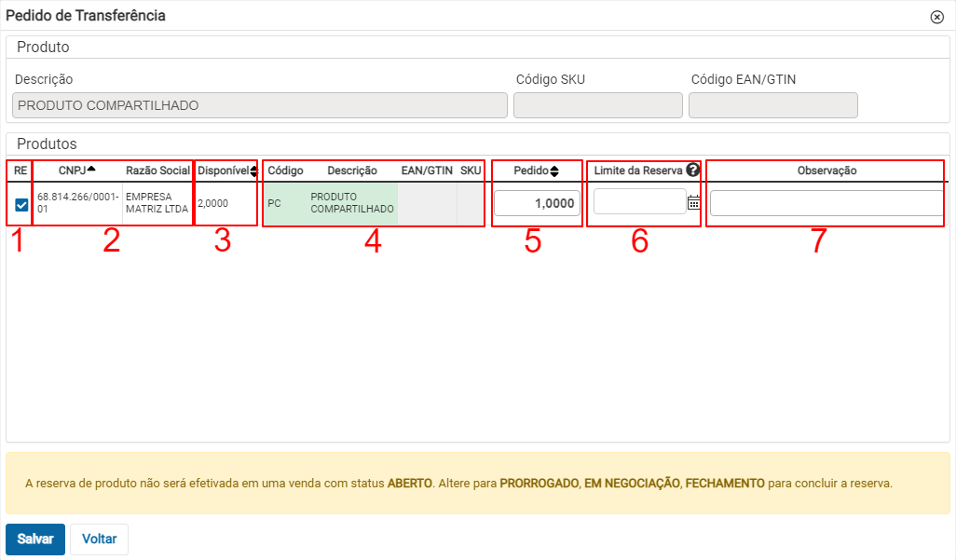Click the Observação column header
Screen dimensions: 956x560
(x=826, y=171)
